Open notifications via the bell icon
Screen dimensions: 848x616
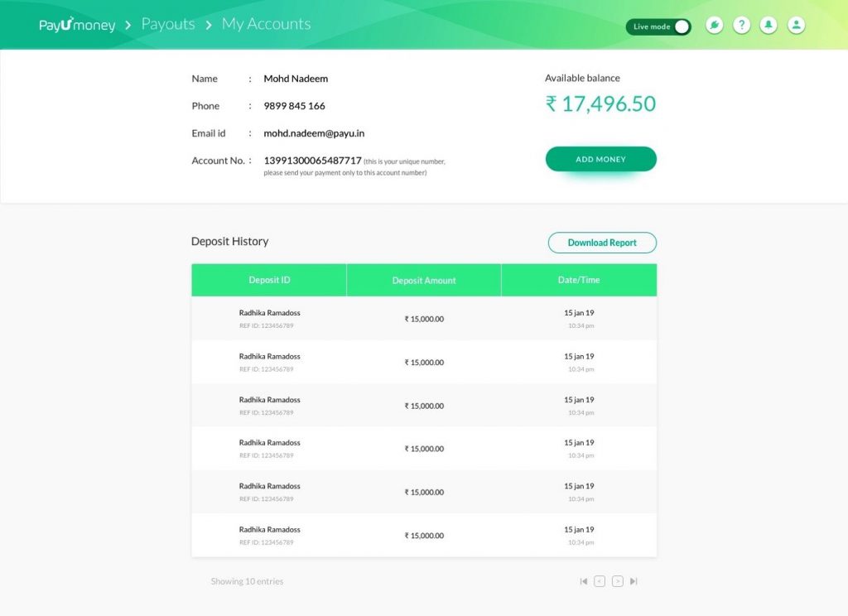(x=768, y=25)
